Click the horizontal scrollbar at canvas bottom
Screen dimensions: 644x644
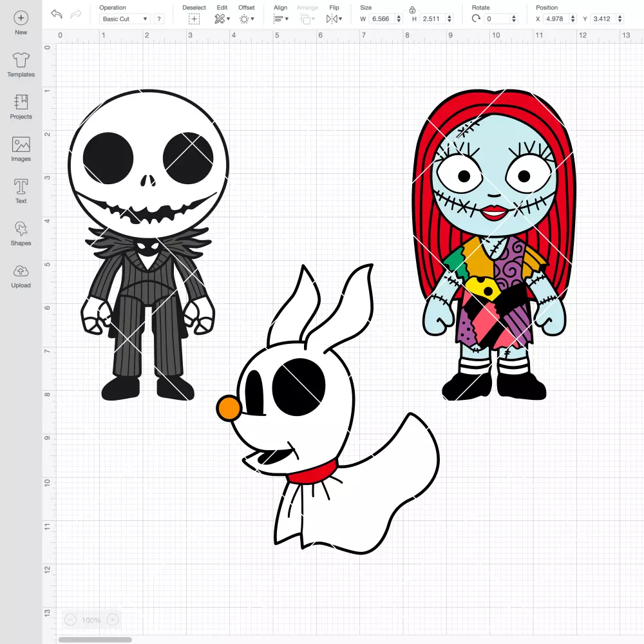tap(95, 639)
